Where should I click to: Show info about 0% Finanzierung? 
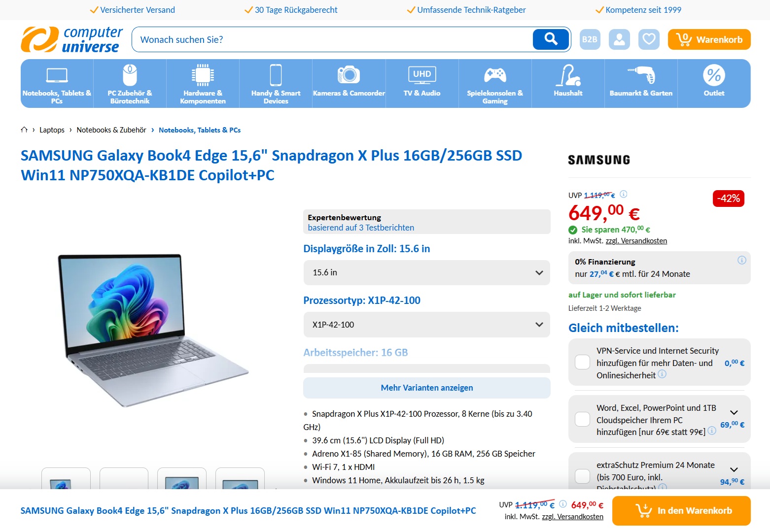click(x=741, y=260)
